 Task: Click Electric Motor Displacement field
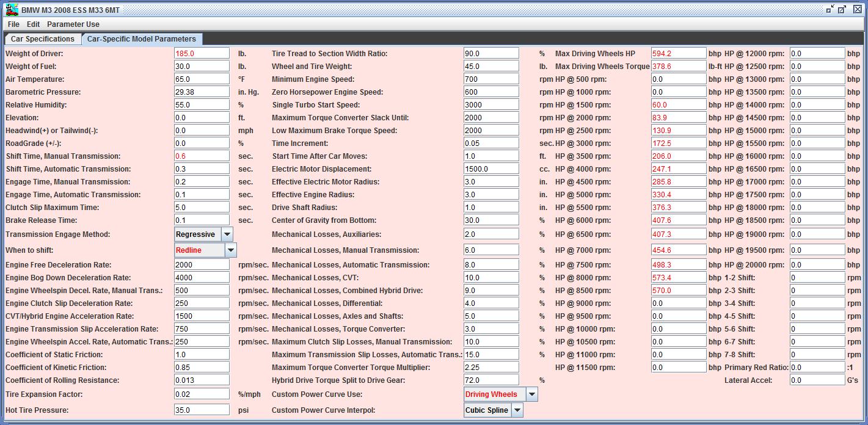click(x=491, y=169)
